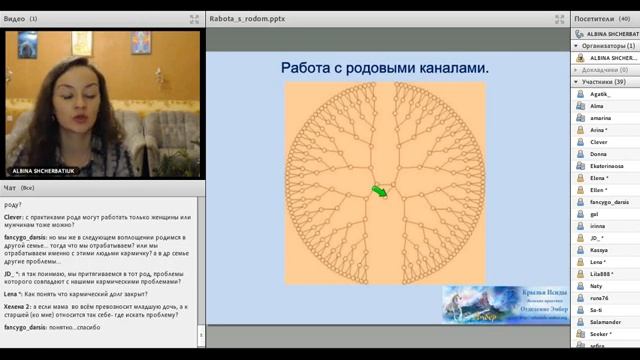Click the chat message from Lena

[x=76, y=294]
